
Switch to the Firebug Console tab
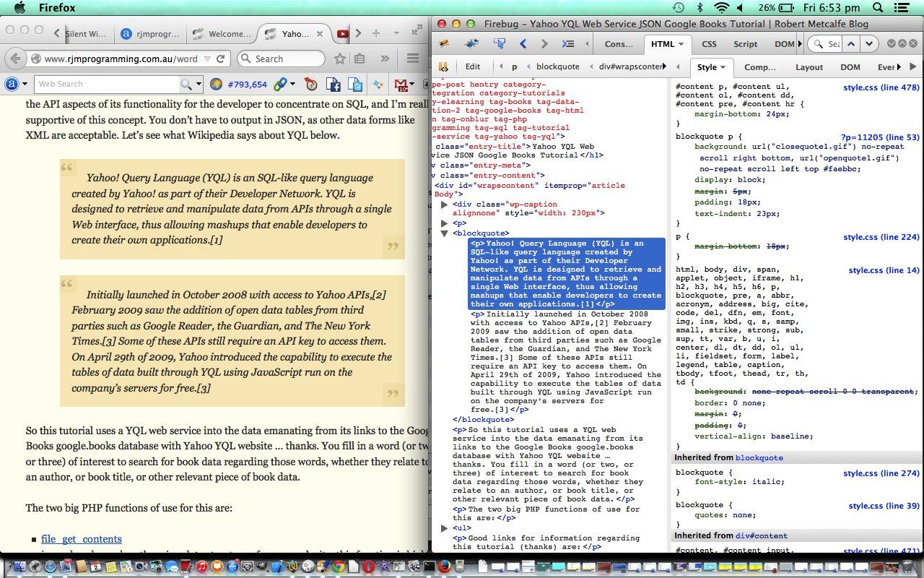[619, 44]
